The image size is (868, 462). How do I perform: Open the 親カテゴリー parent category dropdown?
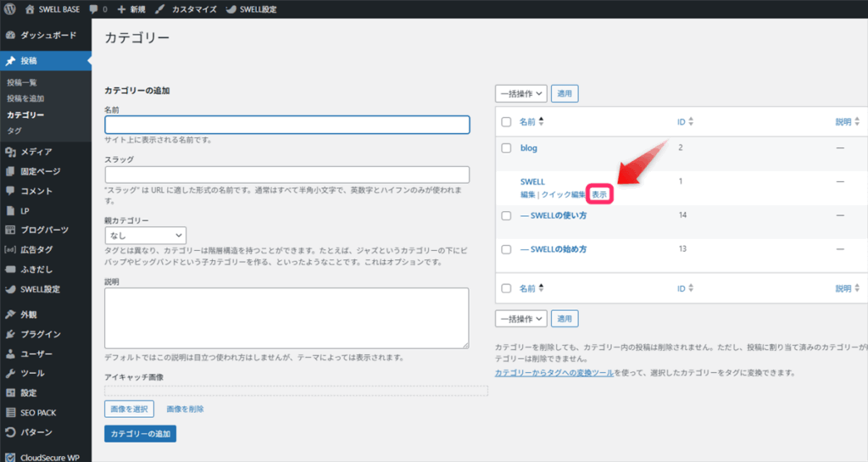tap(146, 236)
